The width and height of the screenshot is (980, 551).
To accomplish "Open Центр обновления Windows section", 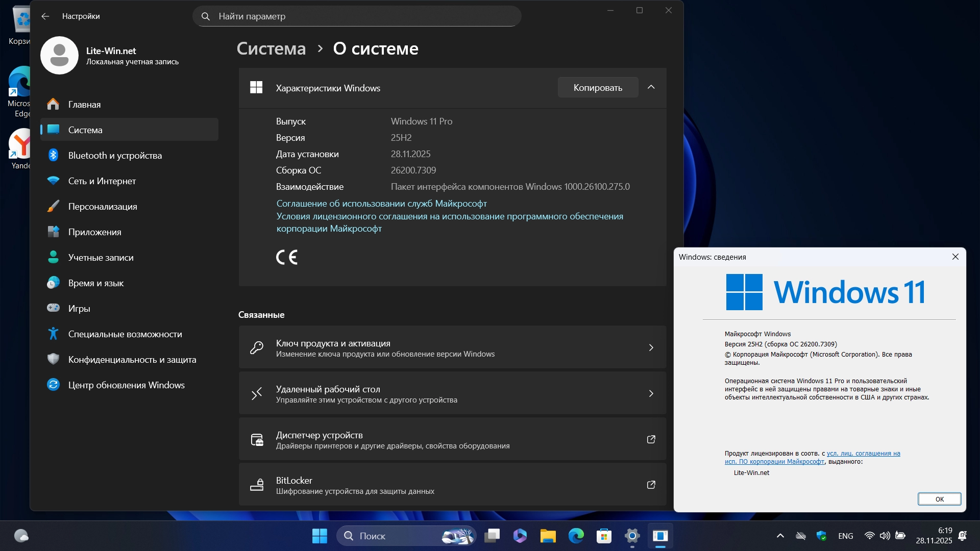I will click(x=126, y=385).
